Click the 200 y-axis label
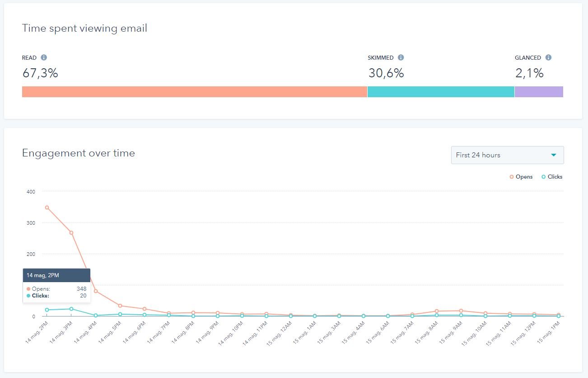588x378 pixels. point(31,254)
